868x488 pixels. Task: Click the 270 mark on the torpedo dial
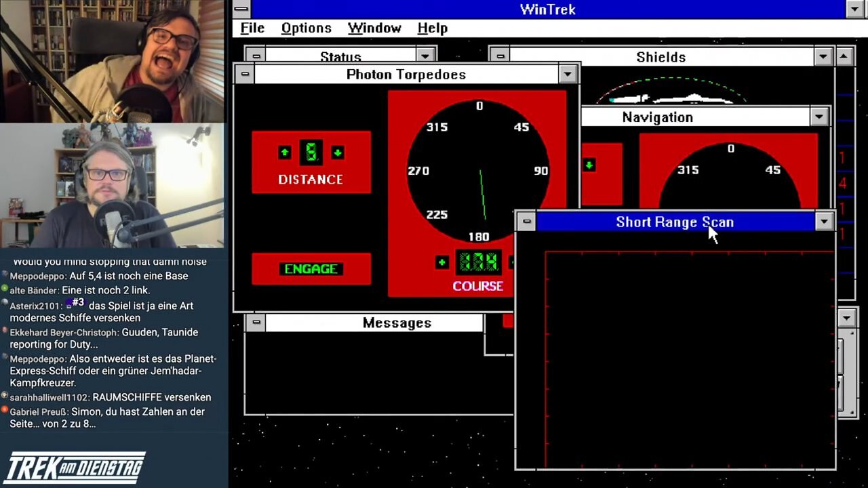pos(418,171)
